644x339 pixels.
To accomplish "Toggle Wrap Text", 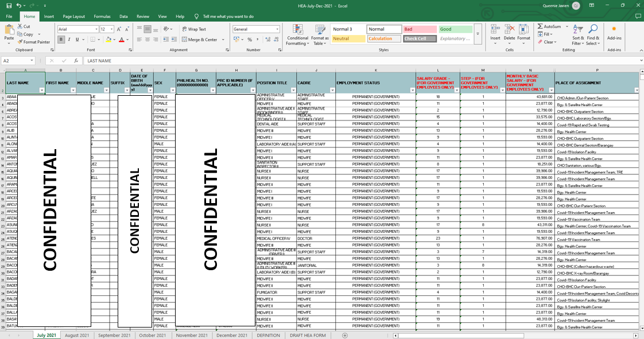I will tap(194, 29).
